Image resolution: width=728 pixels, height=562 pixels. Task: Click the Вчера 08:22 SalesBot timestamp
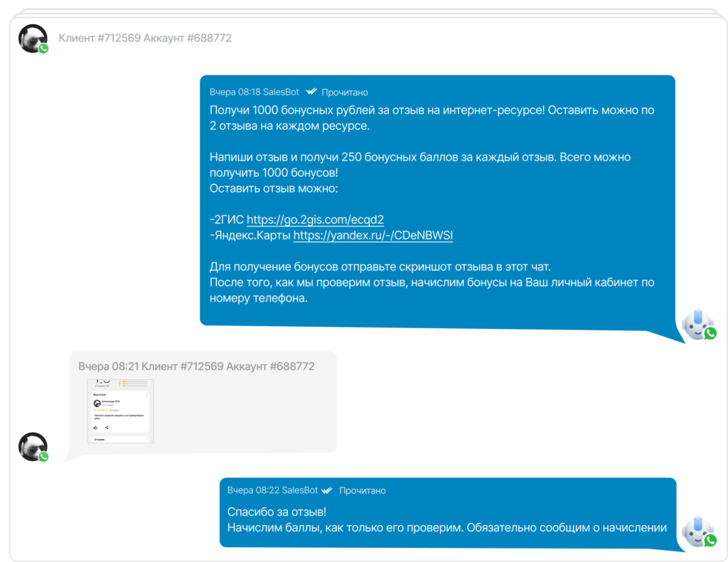click(272, 491)
